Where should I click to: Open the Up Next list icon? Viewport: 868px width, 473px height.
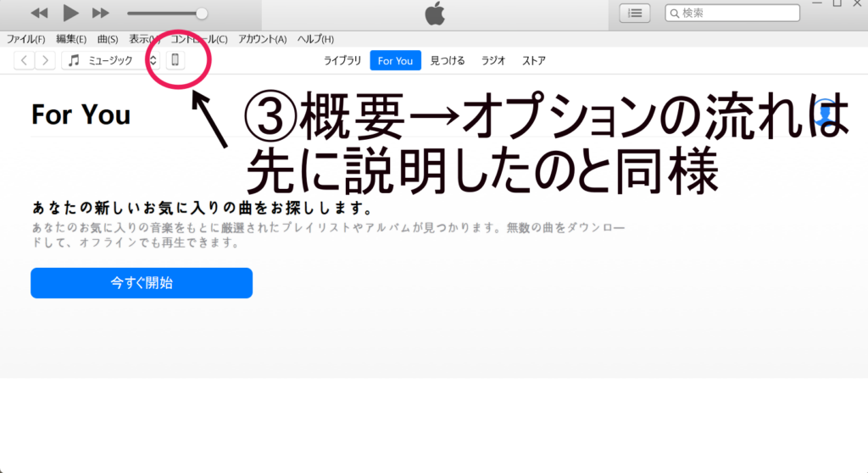(634, 13)
